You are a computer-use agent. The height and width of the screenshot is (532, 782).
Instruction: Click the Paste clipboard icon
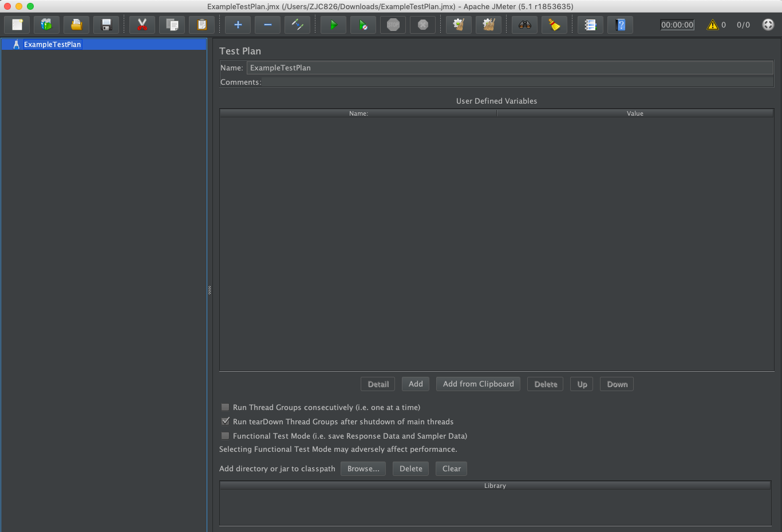(202, 25)
